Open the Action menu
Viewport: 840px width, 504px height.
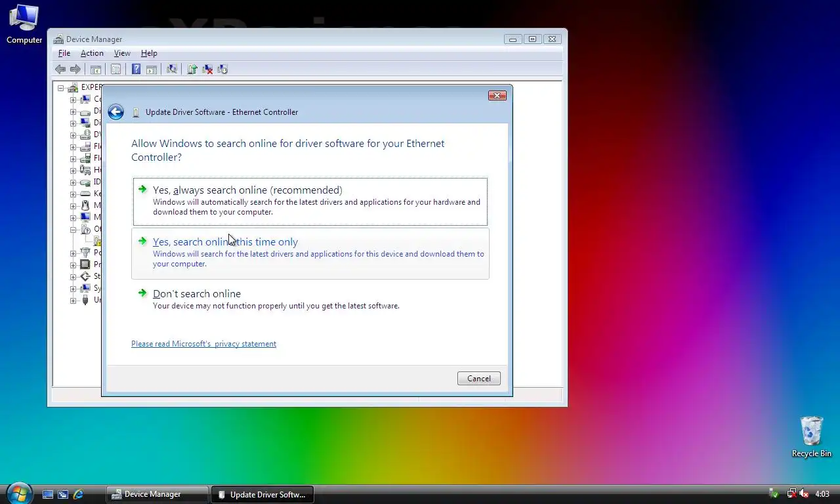point(92,53)
